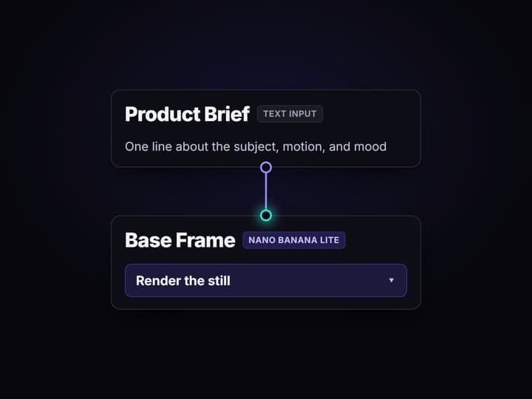Click empty canvas left of the connector line
The height and width of the screenshot is (399, 532).
pyautogui.click(x=187, y=191)
